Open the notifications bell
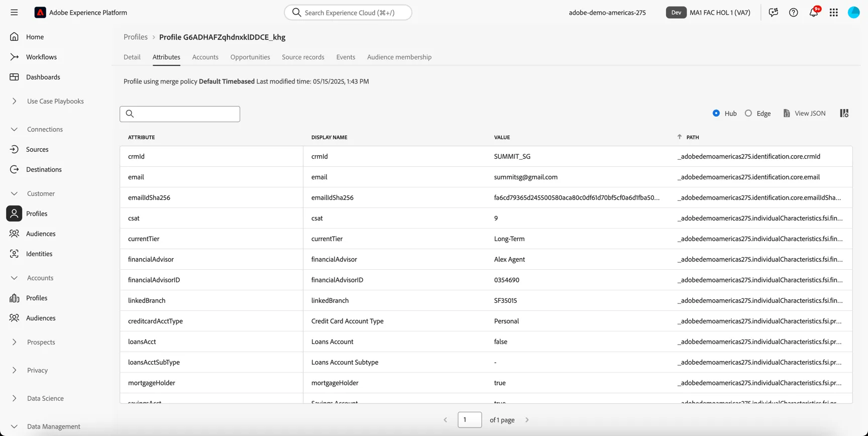Image resolution: width=868 pixels, height=436 pixels. pyautogui.click(x=814, y=13)
